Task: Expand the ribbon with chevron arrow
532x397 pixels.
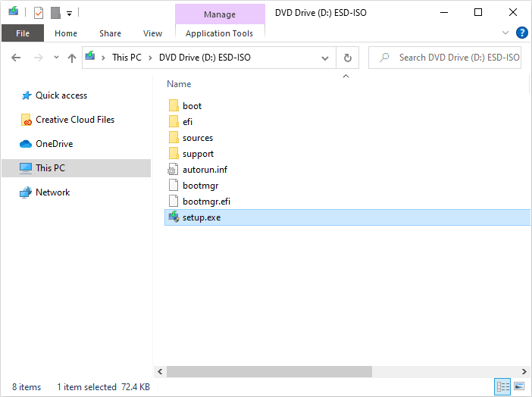Action: coord(505,33)
